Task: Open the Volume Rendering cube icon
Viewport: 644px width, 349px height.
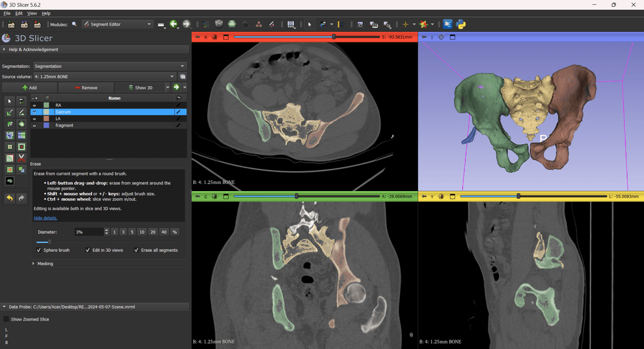Action: [x=219, y=24]
